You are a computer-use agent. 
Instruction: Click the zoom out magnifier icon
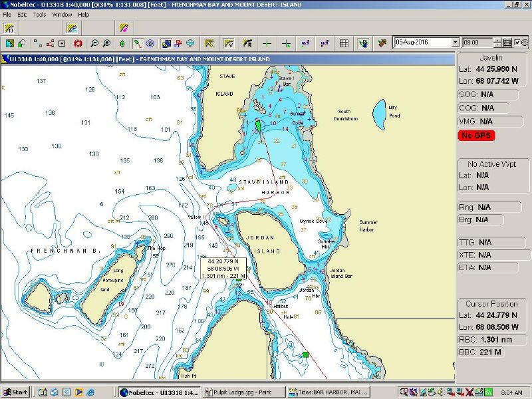coord(95,43)
